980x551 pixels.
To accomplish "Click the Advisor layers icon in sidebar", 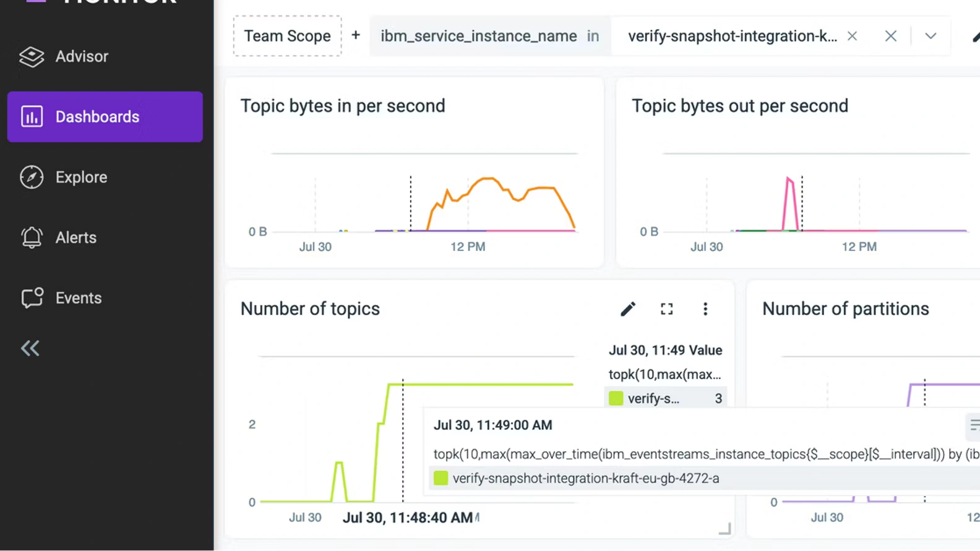I will (x=32, y=56).
